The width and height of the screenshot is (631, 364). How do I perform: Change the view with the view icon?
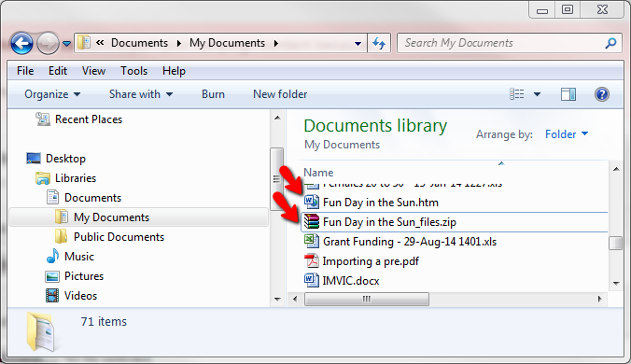pyautogui.click(x=517, y=94)
